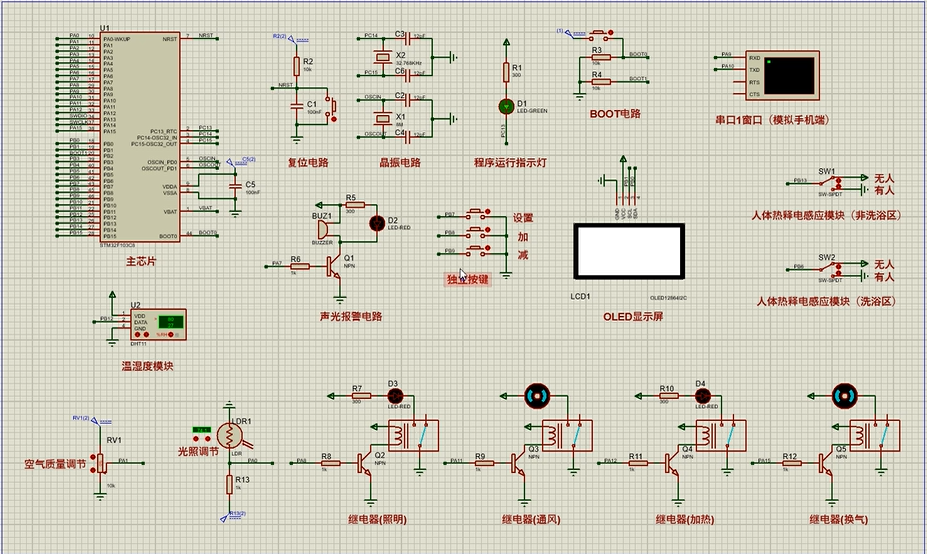Select the LDR1 photoresistor symbol
Screen dimensions: 927x554
229,436
